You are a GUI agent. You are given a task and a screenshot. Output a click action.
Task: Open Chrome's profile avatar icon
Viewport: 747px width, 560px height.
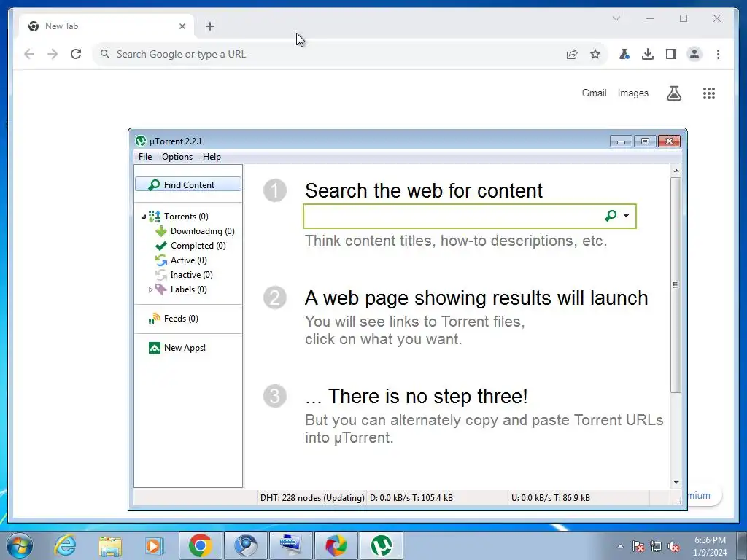coord(694,54)
